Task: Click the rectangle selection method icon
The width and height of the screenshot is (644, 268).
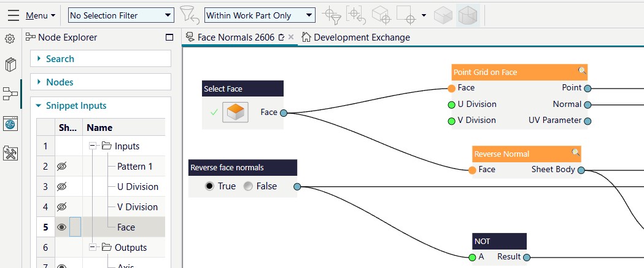Action: pyautogui.click(x=406, y=15)
